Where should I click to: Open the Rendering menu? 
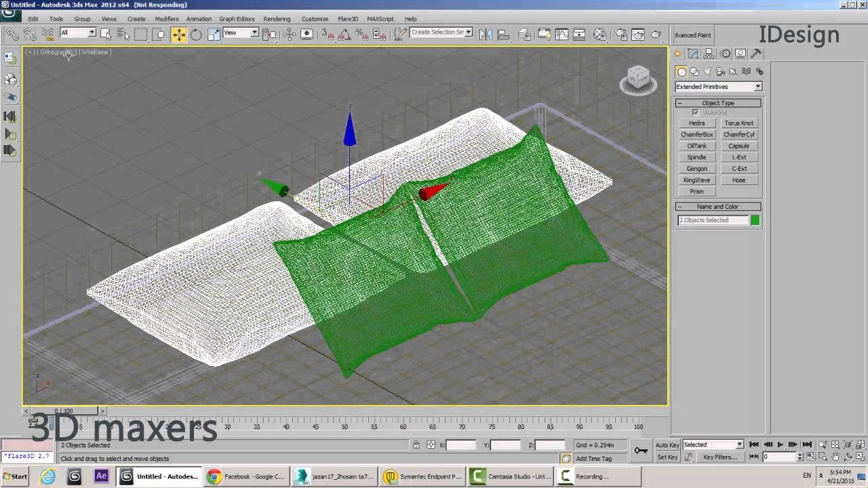(x=277, y=19)
